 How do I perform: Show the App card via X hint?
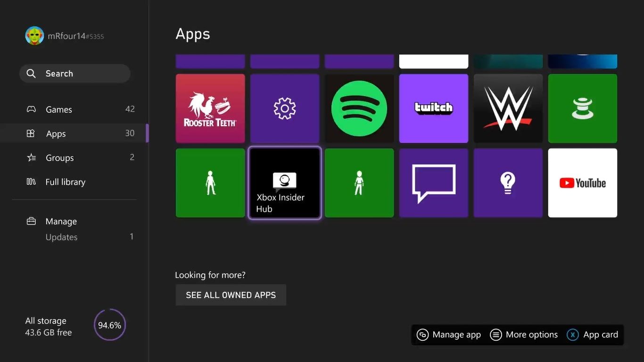(592, 335)
